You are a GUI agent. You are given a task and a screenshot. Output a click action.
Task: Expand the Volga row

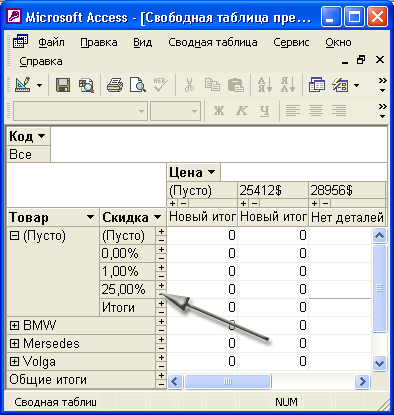click(x=14, y=361)
